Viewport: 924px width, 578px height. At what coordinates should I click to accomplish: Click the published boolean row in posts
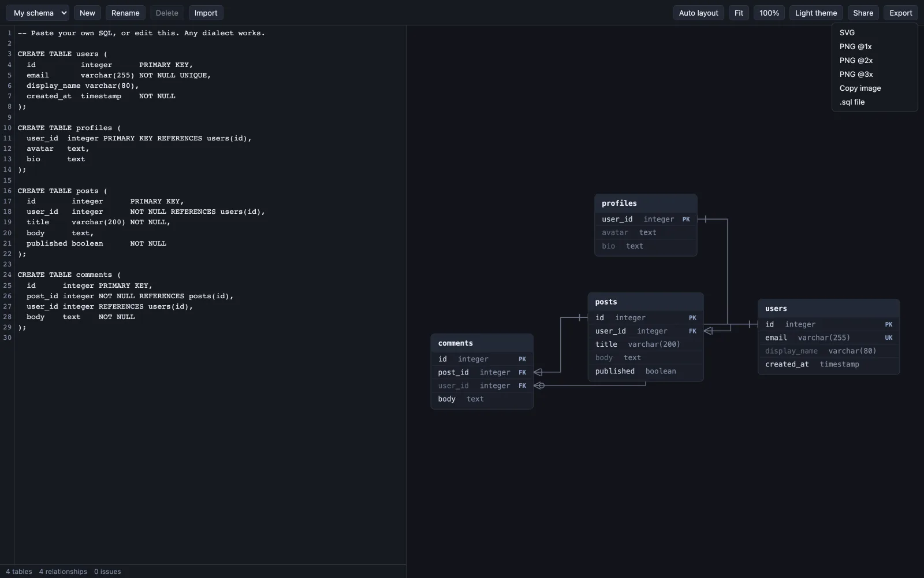[x=646, y=371]
